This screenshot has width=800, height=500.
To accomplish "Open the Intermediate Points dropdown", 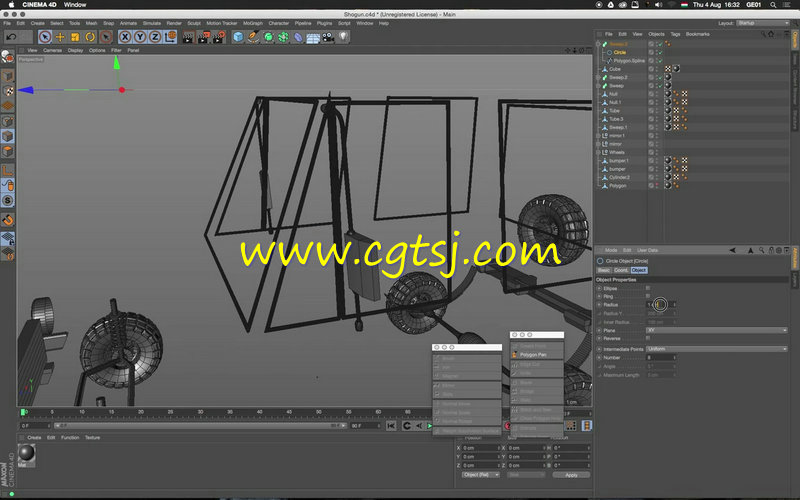I will (717, 349).
